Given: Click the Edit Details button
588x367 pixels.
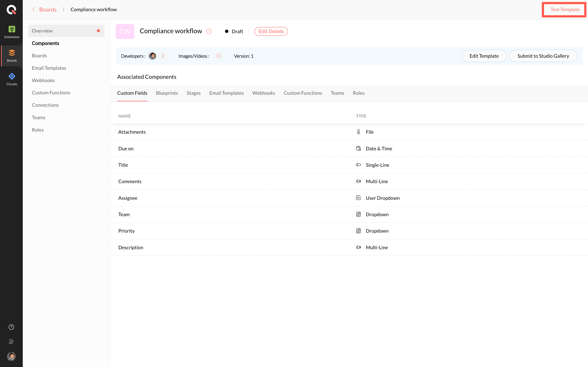Looking at the screenshot, I should tap(271, 31).
